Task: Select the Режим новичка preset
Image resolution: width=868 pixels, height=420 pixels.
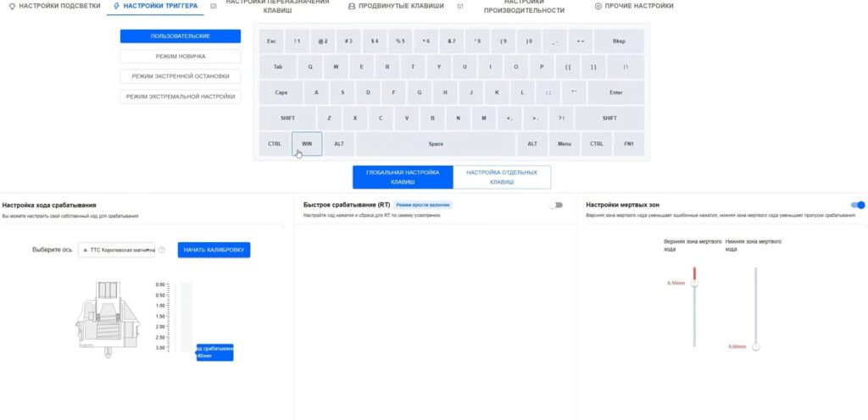Action: pos(180,56)
